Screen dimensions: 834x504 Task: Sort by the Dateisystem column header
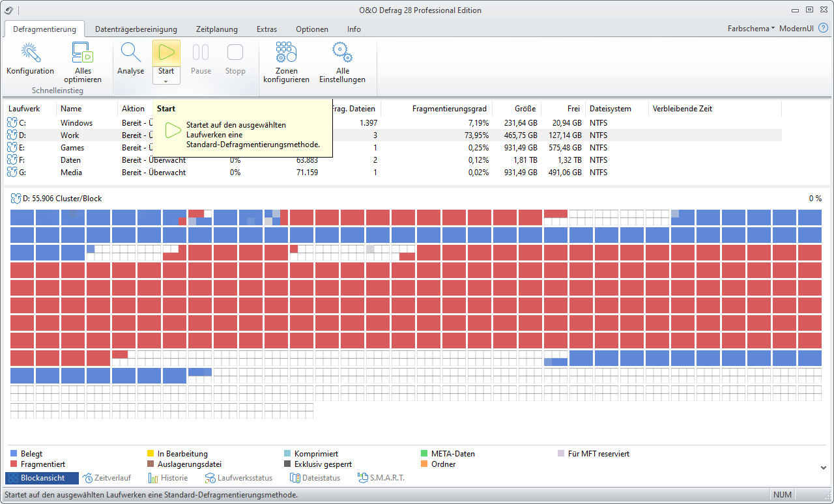(616, 109)
